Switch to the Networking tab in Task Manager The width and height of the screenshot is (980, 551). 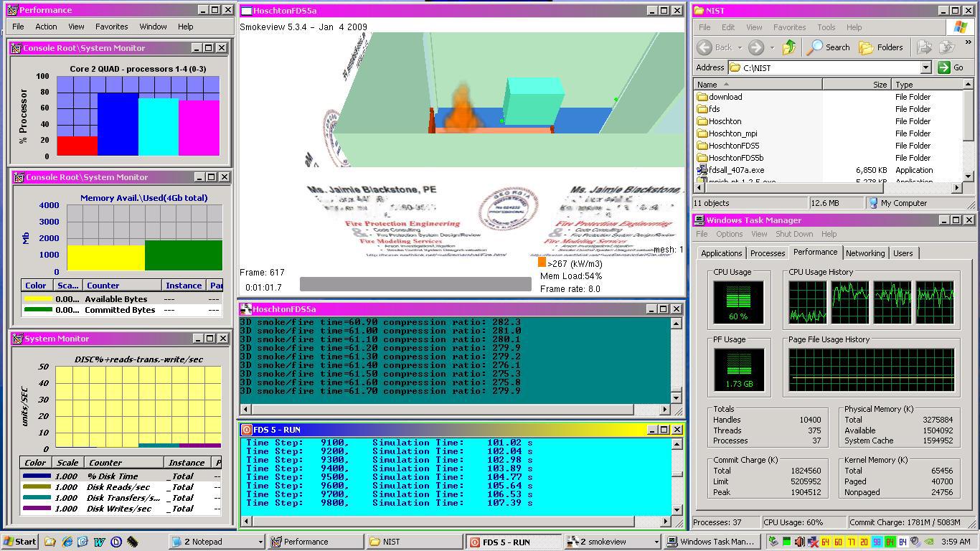(x=864, y=253)
